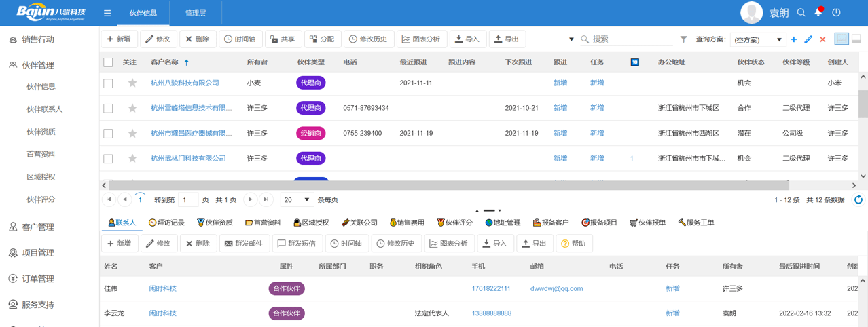868x327 pixels.
Task: Expand the 客户管理 sidebar section
Action: click(x=38, y=227)
